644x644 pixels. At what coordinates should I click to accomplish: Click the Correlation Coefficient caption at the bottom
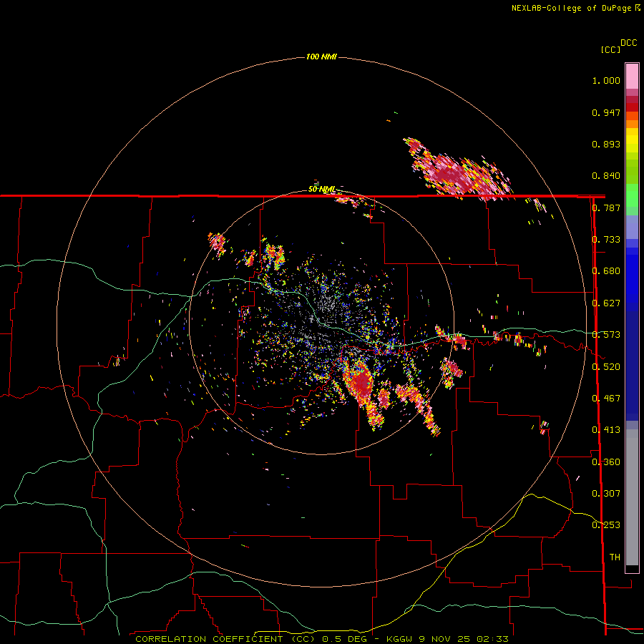[x=321, y=639]
